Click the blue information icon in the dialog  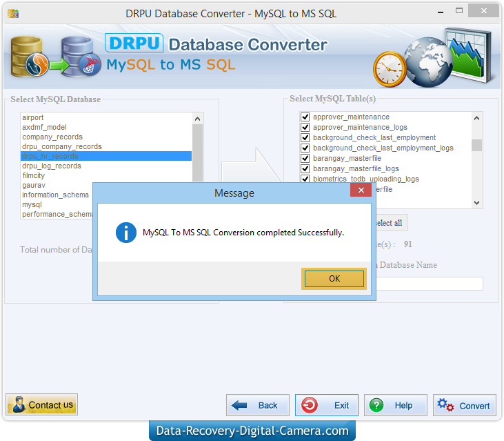click(126, 233)
